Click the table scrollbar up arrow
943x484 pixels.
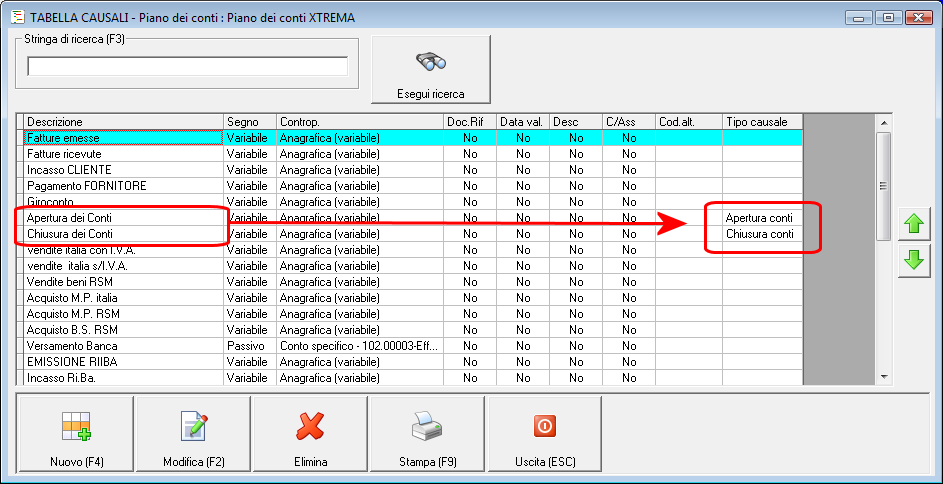[x=883, y=123]
